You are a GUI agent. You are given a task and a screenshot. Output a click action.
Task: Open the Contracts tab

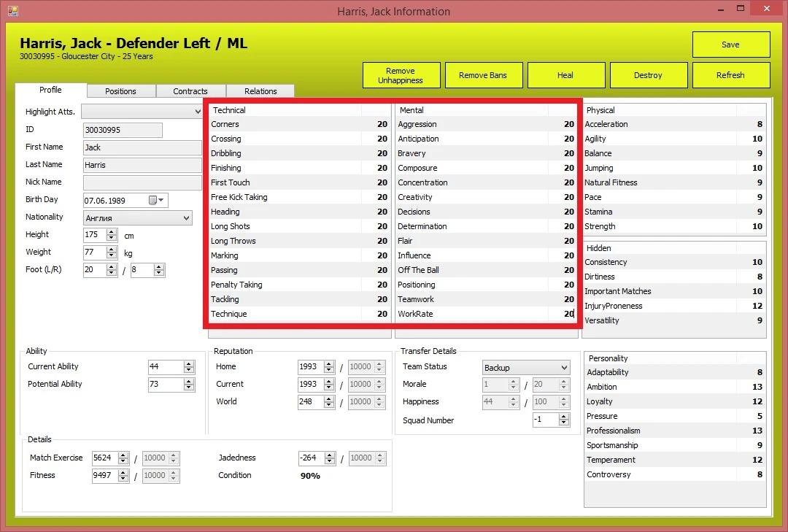(190, 90)
